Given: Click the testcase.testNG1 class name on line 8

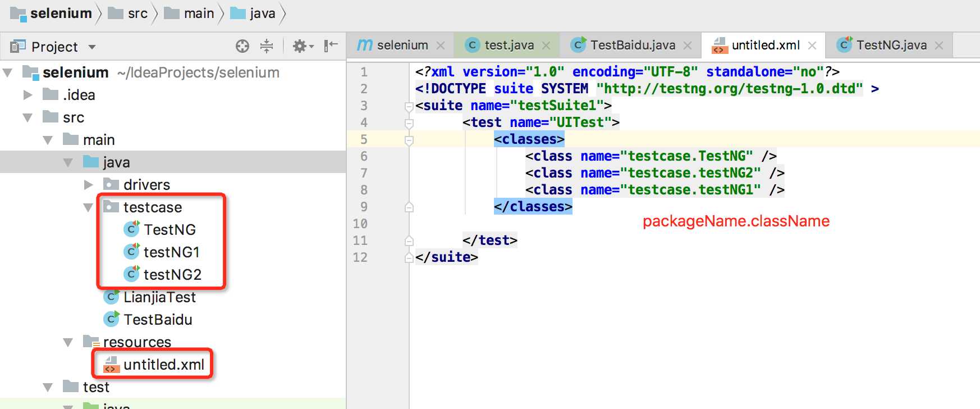Looking at the screenshot, I should tap(691, 190).
